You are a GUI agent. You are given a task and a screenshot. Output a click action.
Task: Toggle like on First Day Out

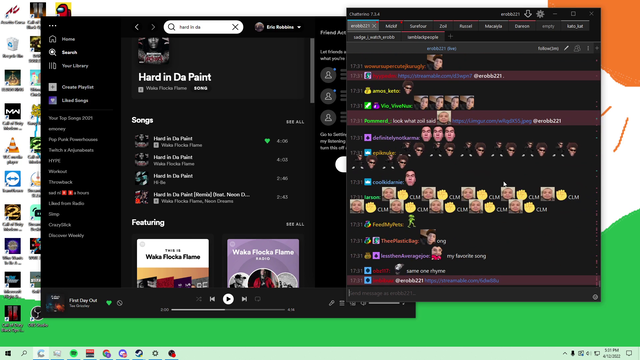(x=109, y=303)
